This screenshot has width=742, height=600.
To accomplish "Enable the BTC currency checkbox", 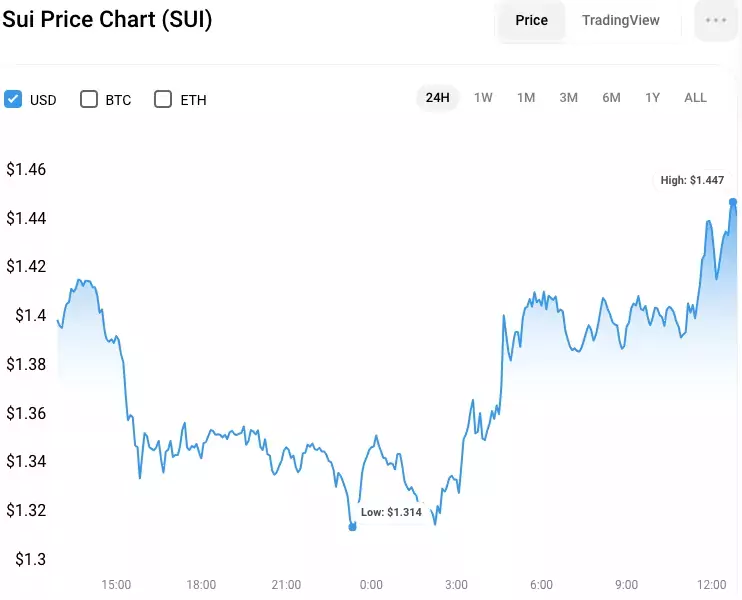I will click(x=89, y=99).
